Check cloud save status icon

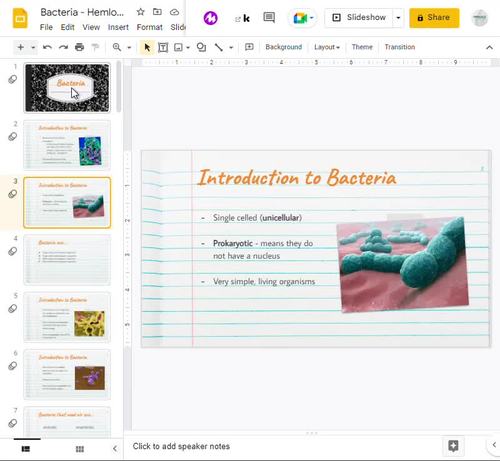[174, 12]
